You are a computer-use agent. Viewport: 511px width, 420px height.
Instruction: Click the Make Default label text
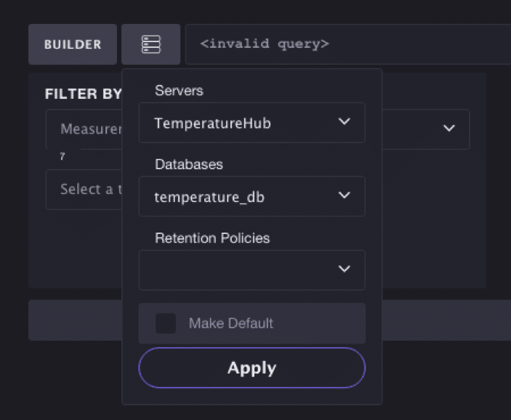tap(230, 323)
